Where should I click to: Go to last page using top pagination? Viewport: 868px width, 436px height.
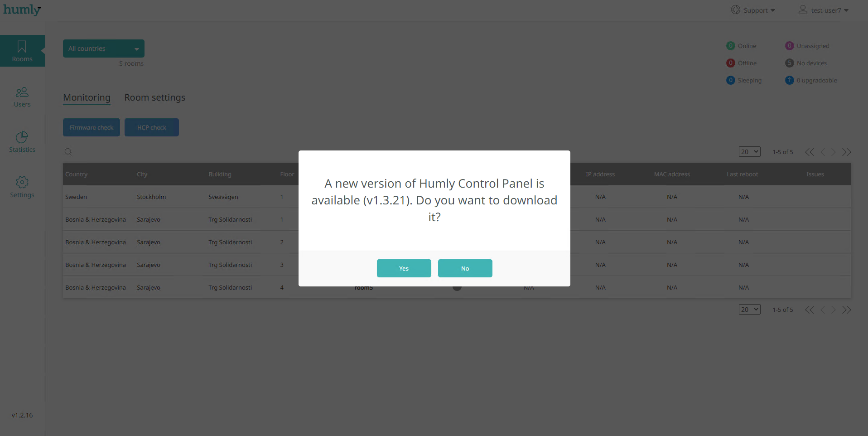tap(847, 152)
